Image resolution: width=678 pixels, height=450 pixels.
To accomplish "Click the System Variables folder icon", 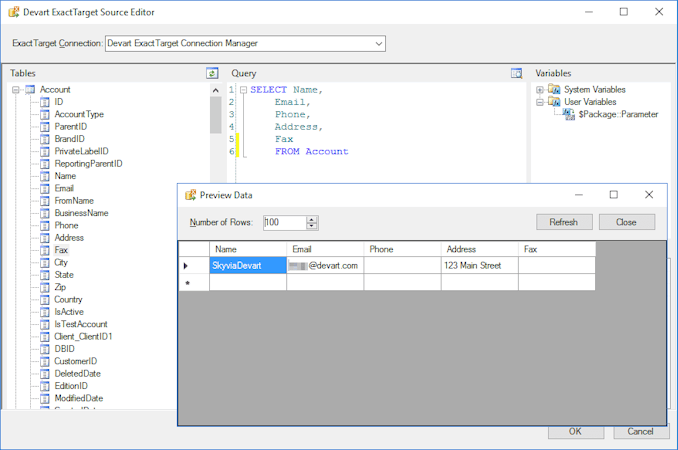I will (554, 89).
